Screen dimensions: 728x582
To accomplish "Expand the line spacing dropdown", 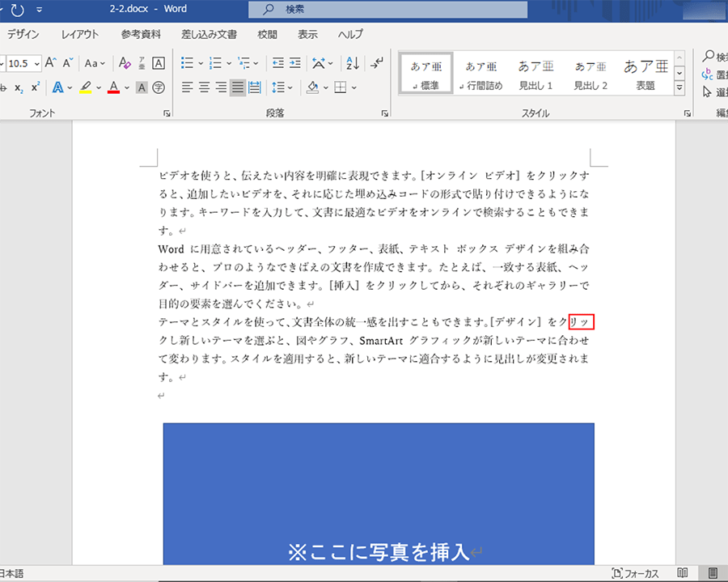I will click(290, 87).
